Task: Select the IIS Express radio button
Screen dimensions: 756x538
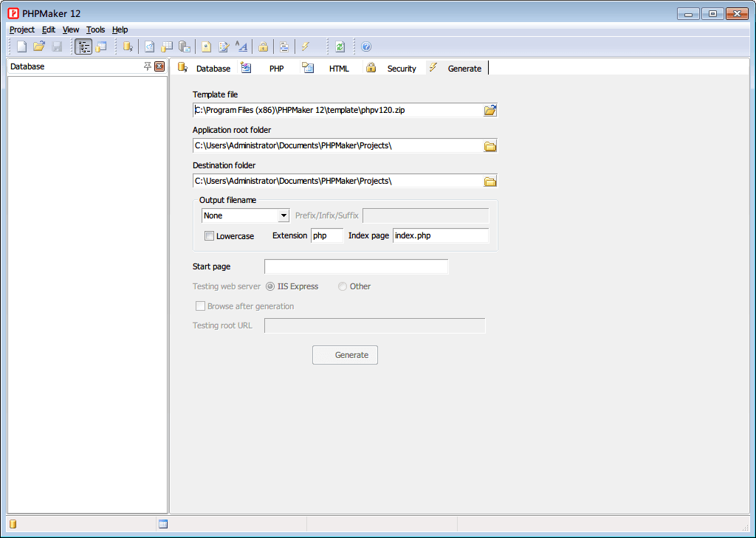Action: (270, 286)
